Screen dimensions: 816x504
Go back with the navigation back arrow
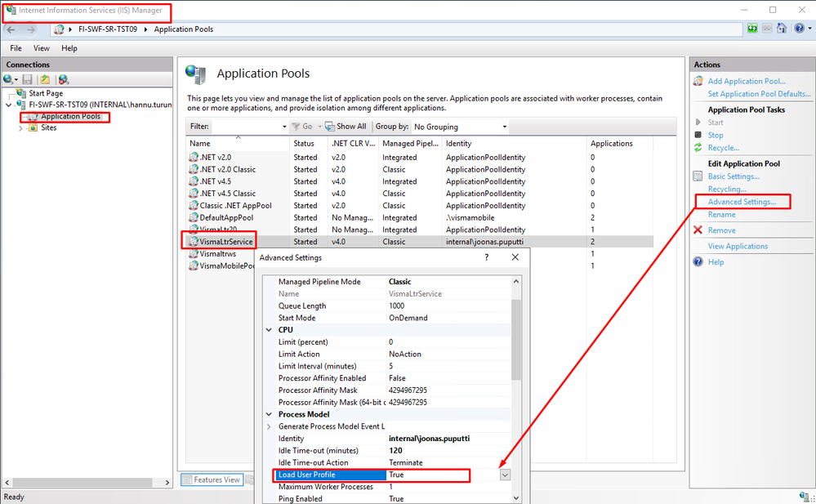tap(11, 29)
